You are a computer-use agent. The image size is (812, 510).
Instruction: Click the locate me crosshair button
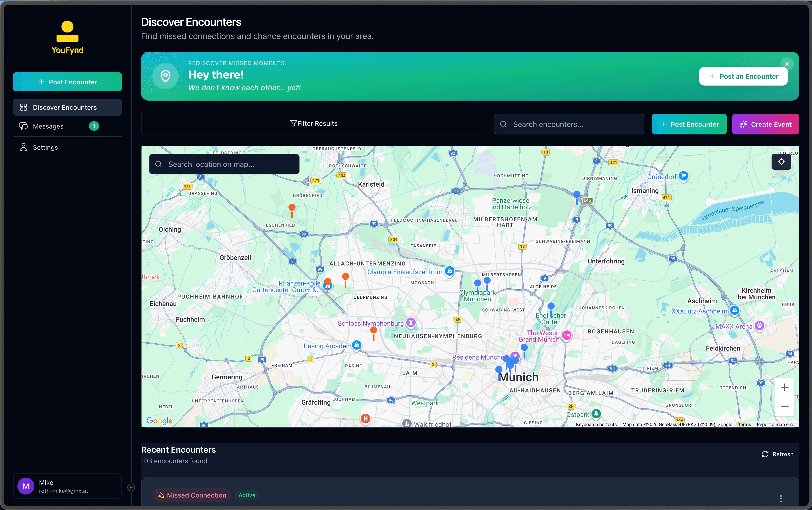coord(781,162)
